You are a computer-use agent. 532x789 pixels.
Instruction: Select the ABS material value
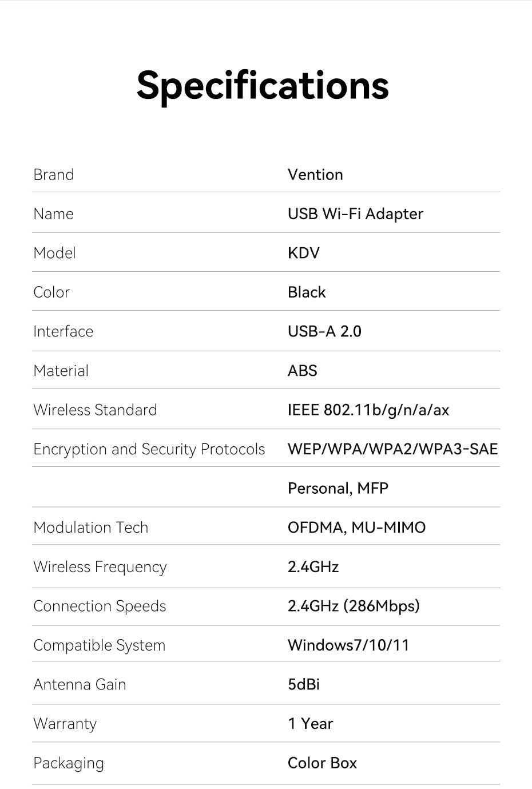tap(303, 371)
